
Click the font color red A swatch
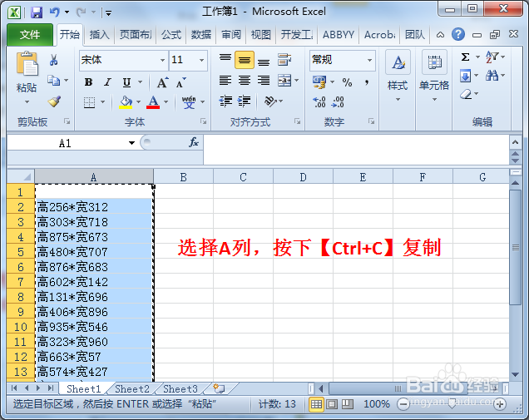coord(153,101)
